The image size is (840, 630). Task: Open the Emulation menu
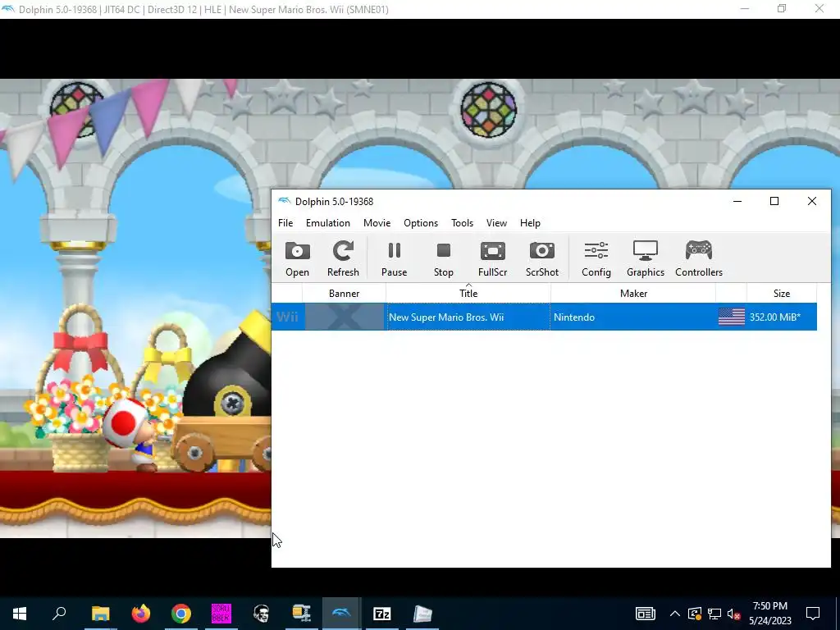point(328,223)
